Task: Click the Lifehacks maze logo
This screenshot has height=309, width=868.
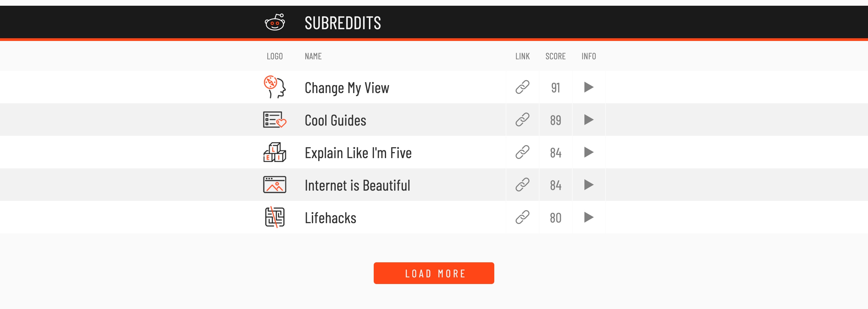Action: point(275,217)
